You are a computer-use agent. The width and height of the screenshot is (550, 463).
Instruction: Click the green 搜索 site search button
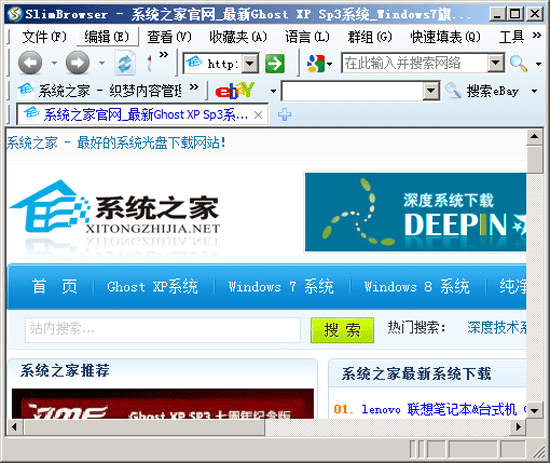click(342, 330)
